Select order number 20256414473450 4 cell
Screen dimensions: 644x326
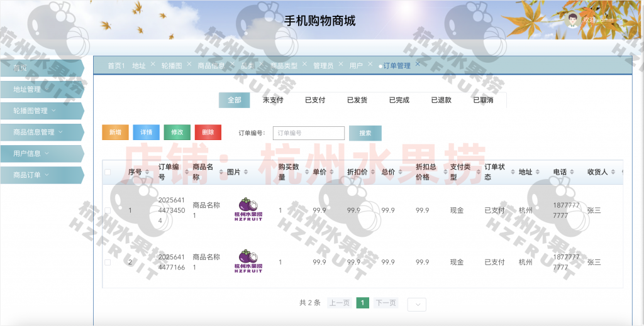pyautogui.click(x=172, y=210)
